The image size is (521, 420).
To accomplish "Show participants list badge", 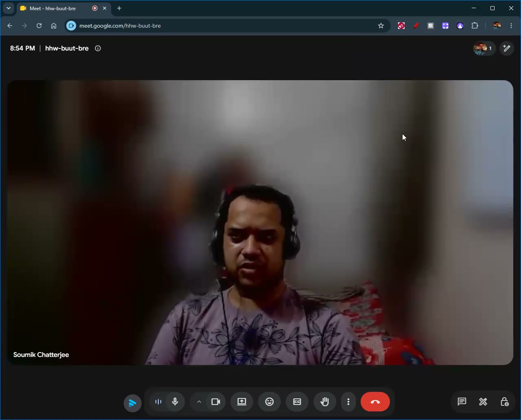I will (484, 48).
